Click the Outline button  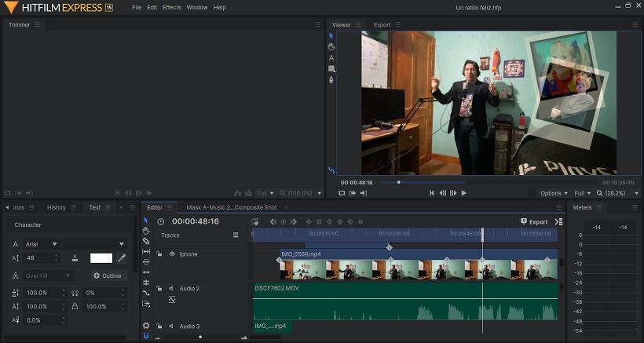click(x=108, y=275)
